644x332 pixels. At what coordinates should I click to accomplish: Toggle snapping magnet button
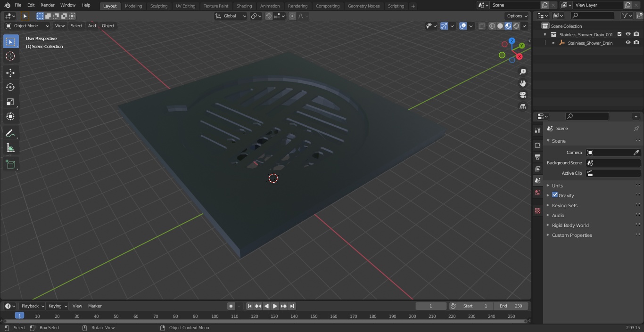coord(269,16)
